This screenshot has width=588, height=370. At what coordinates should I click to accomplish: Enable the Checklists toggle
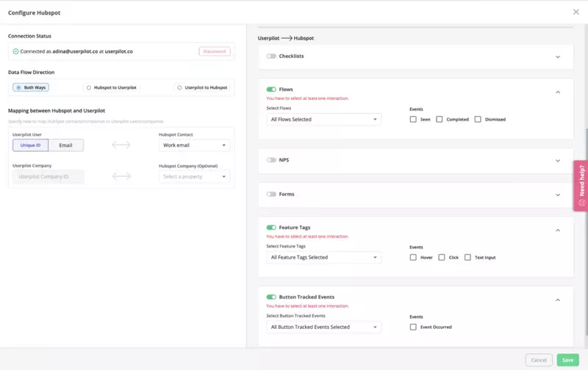click(x=271, y=57)
